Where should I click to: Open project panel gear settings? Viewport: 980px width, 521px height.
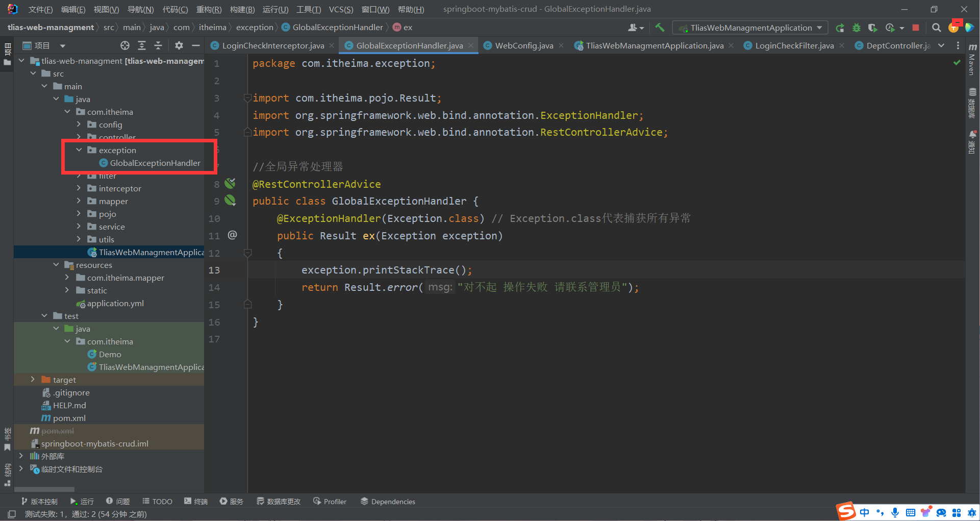click(179, 45)
